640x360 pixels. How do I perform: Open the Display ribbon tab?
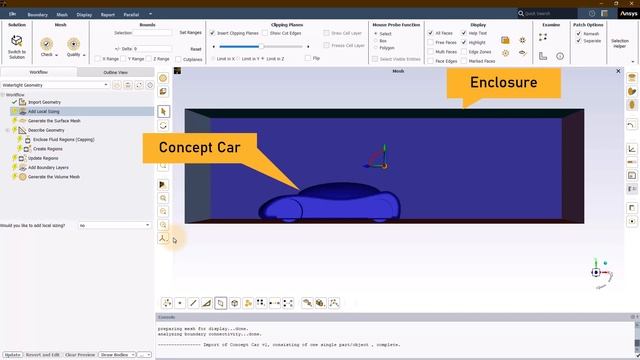coord(84,15)
